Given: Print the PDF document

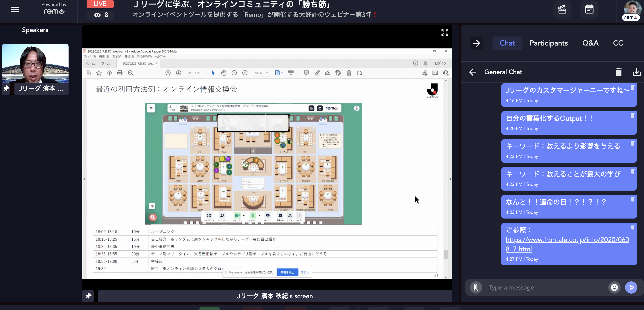Looking at the screenshot, I should point(120,73).
